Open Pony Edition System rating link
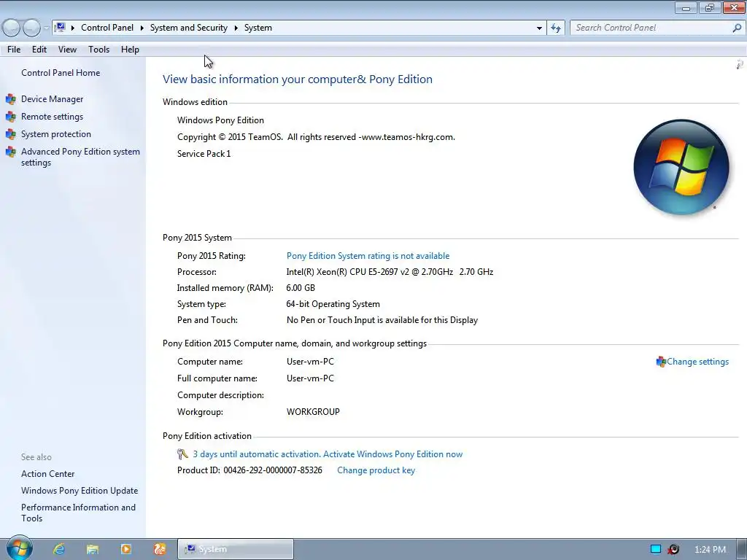The width and height of the screenshot is (747, 560). pyautogui.click(x=368, y=256)
